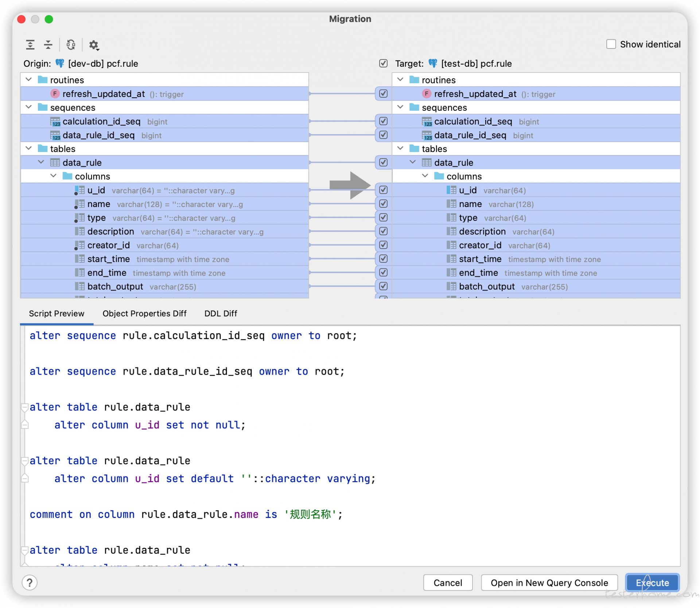Screen dimensions: 700x608
Task: Open migration settings gear icon
Action: 94,45
